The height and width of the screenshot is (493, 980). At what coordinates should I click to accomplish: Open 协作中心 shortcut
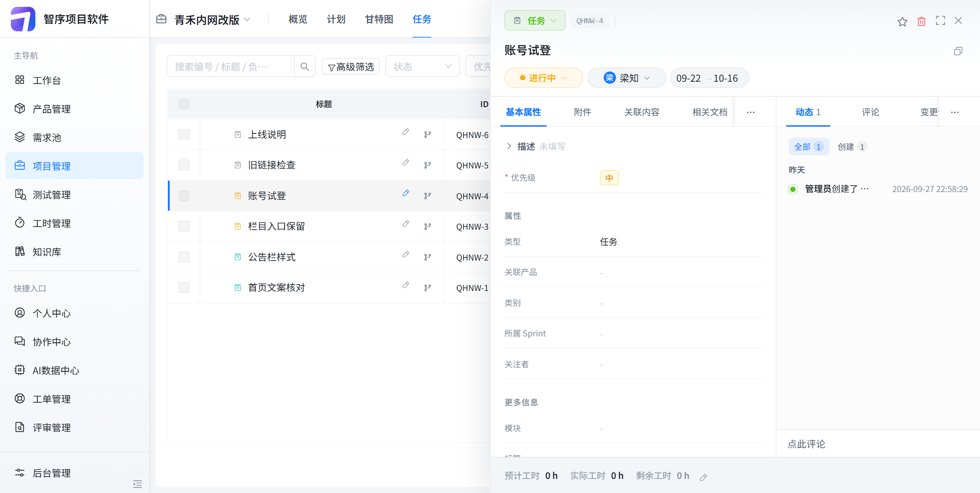pos(74,342)
